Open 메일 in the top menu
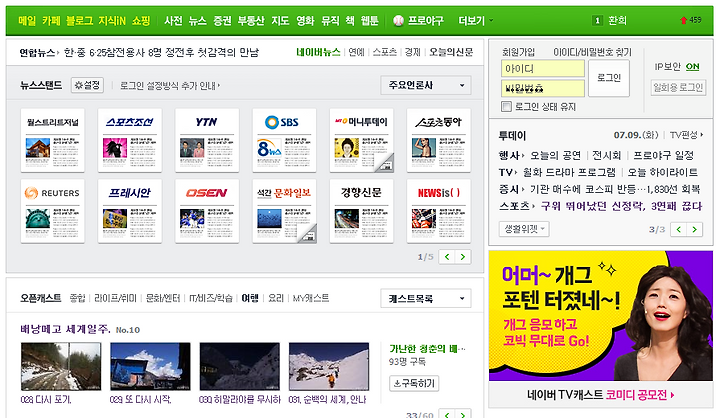 tap(27, 21)
